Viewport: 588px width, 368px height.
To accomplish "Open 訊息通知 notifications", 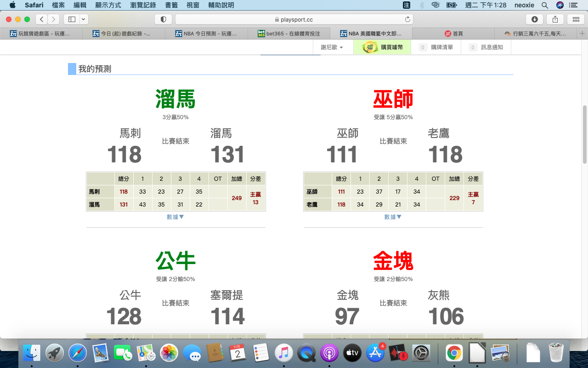I will point(486,47).
